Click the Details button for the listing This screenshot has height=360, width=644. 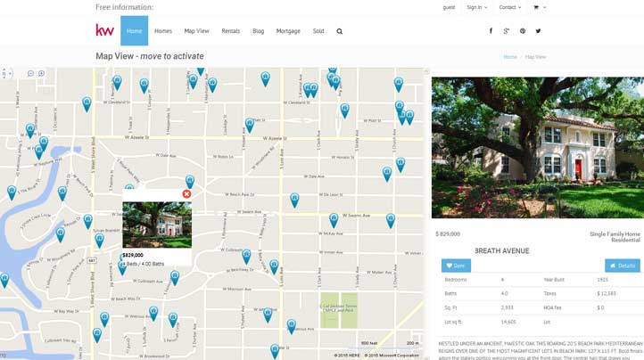pos(622,266)
